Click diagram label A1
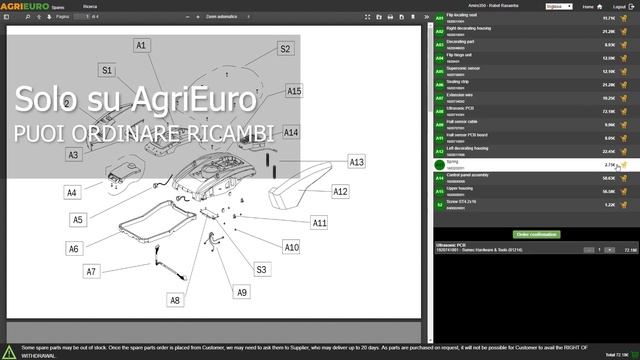The image size is (640, 360). [141, 45]
